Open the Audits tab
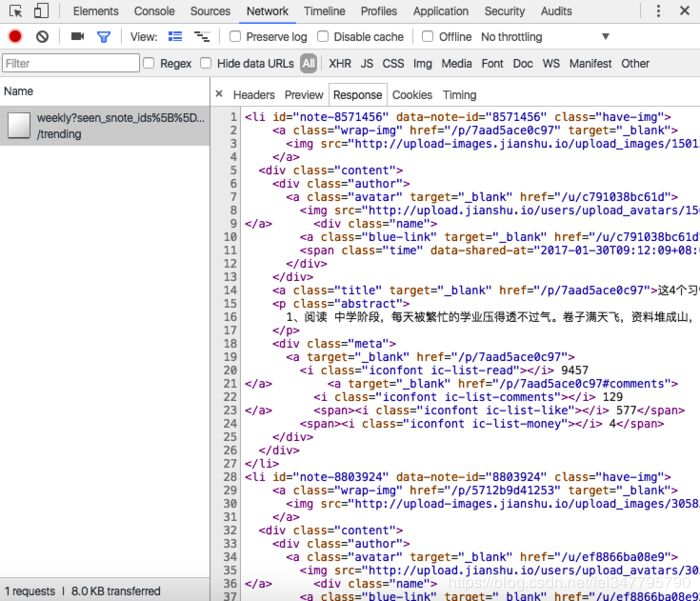The height and width of the screenshot is (601, 700). pos(556,11)
